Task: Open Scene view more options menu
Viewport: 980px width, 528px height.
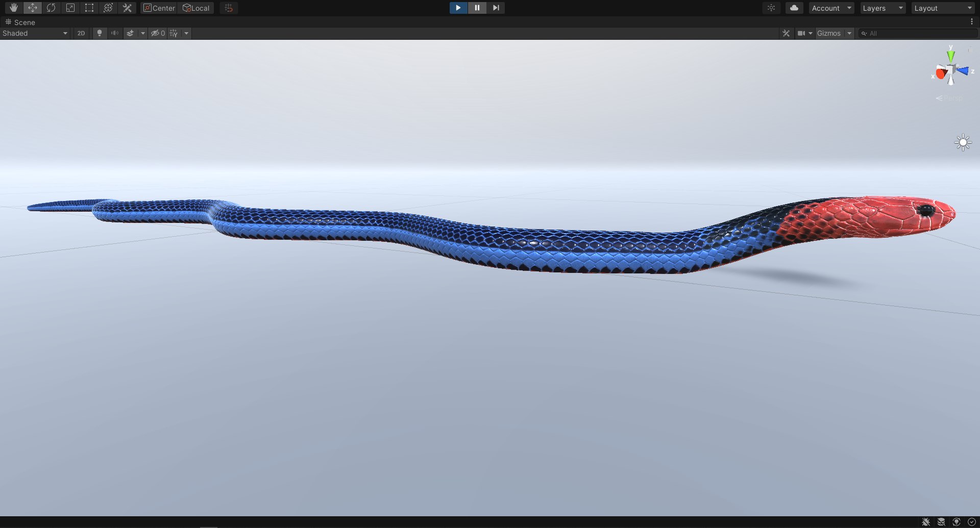Action: 972,22
